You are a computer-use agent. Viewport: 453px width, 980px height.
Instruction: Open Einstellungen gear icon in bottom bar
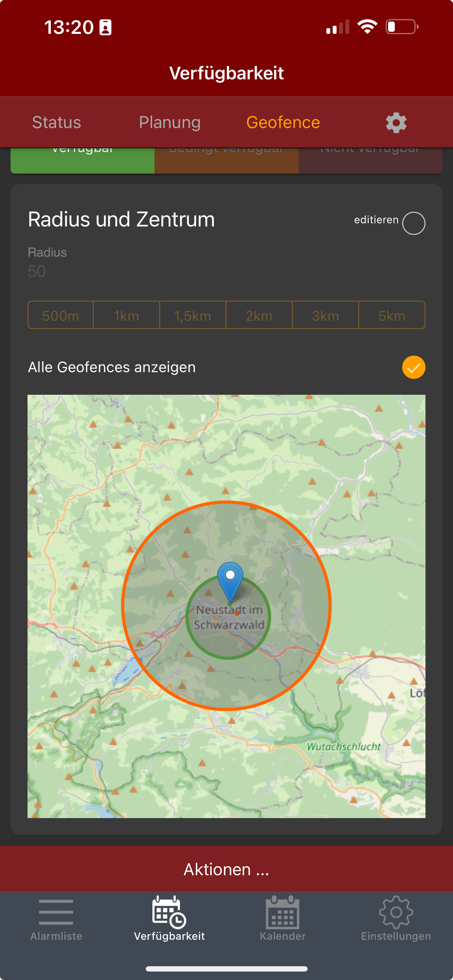(x=395, y=912)
